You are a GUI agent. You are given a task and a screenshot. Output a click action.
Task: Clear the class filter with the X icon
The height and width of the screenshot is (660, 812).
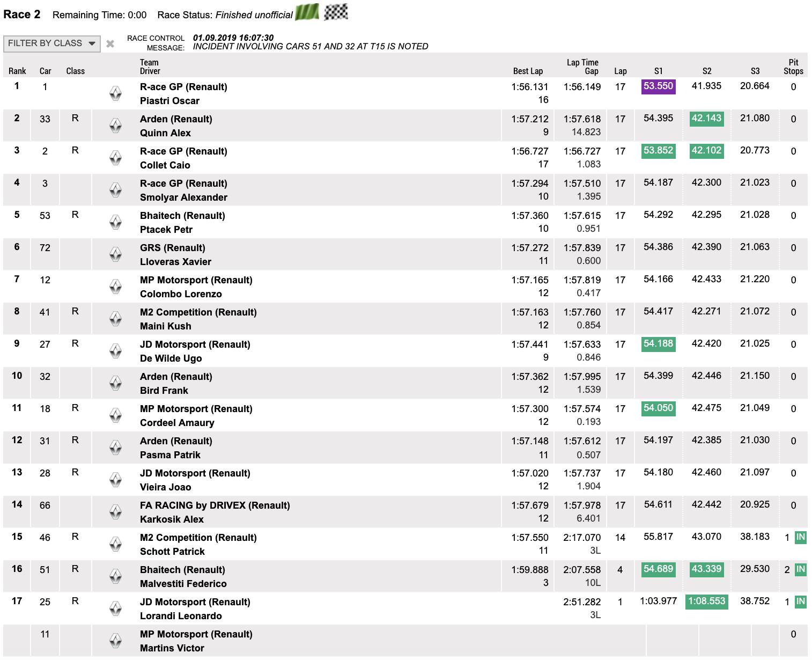(x=110, y=44)
